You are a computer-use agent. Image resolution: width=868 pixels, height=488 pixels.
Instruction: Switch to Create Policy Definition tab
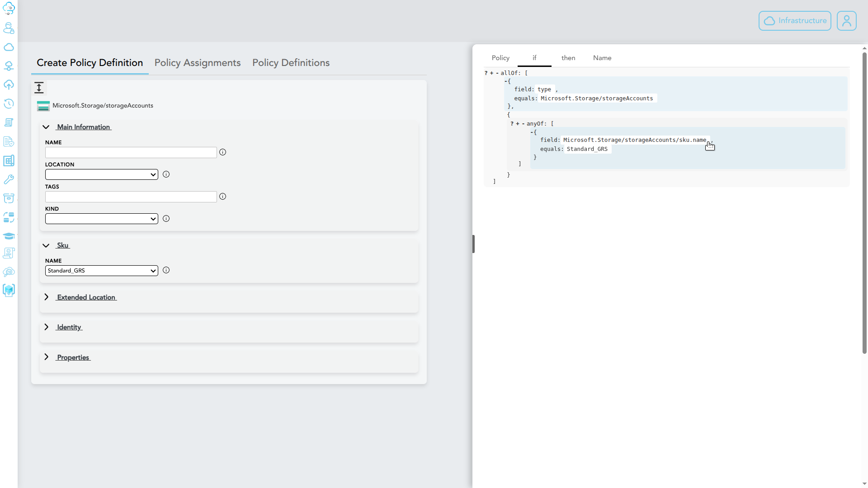(x=90, y=63)
